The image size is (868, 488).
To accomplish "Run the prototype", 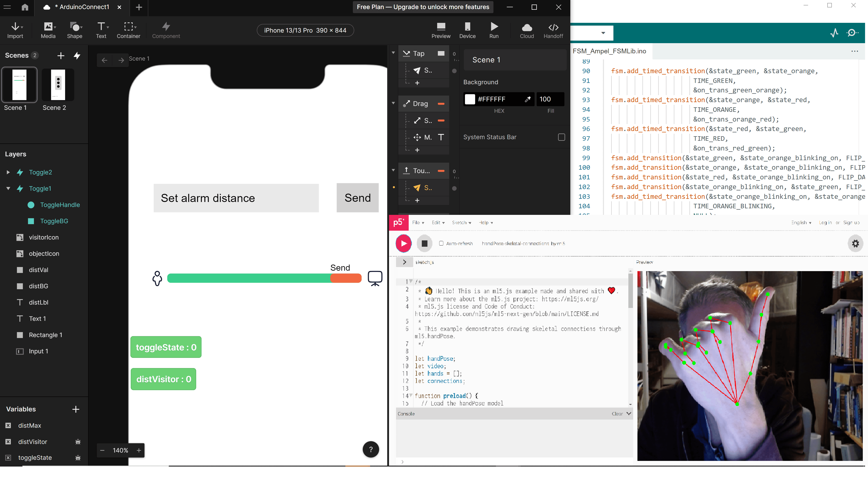I will click(494, 30).
